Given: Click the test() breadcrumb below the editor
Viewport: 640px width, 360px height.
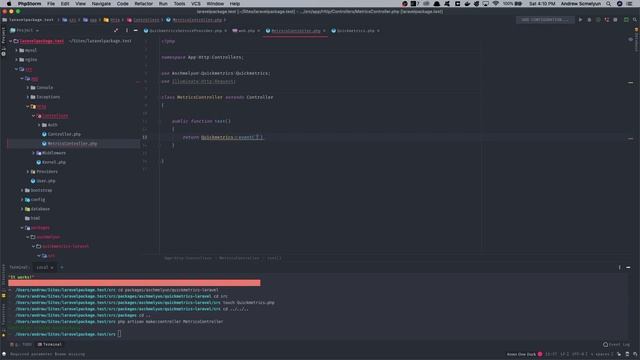Looking at the screenshot, I should click(274, 258).
